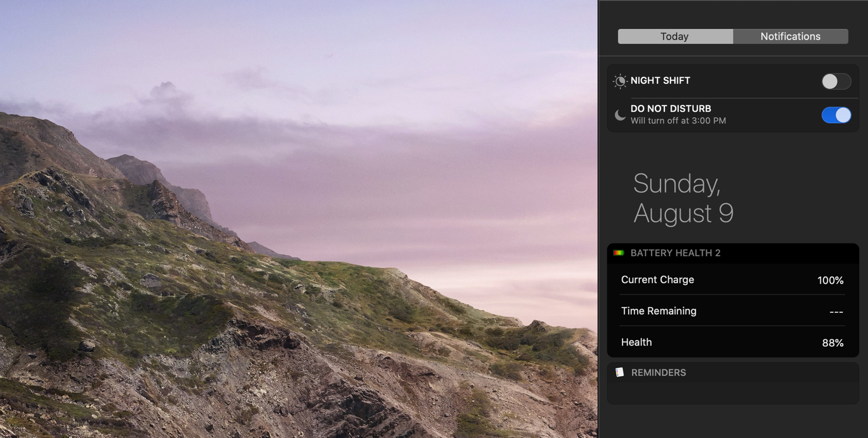Open the Battery Health 2 widget header
This screenshot has width=868, height=438.
pyautogui.click(x=675, y=253)
